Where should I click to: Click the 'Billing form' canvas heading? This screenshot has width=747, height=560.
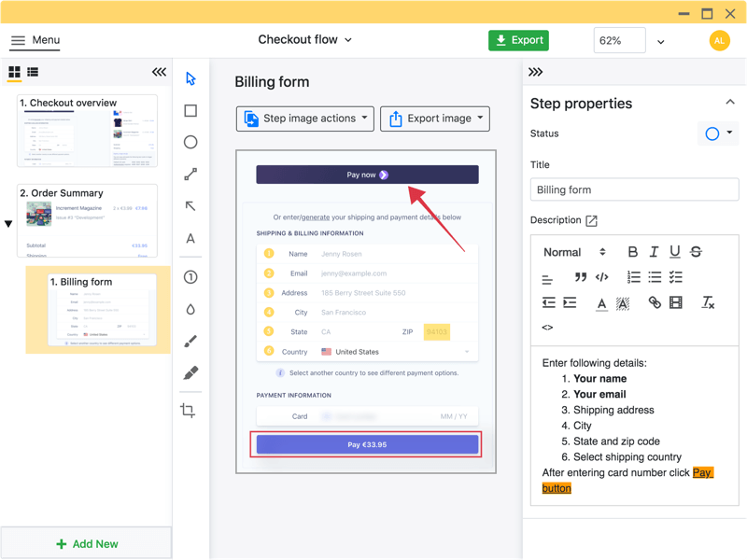(272, 82)
